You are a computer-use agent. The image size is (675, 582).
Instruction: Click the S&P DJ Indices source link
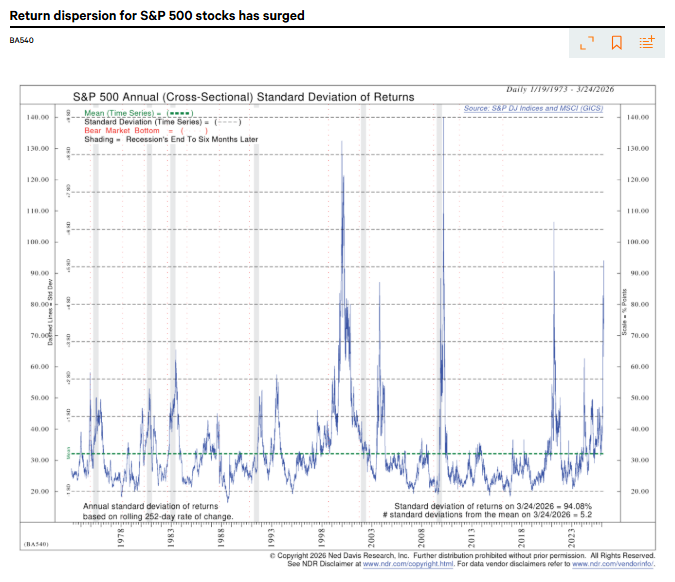[x=540, y=108]
